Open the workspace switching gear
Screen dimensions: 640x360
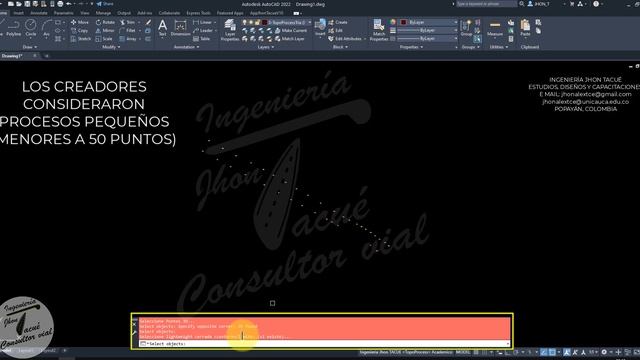click(x=604, y=352)
